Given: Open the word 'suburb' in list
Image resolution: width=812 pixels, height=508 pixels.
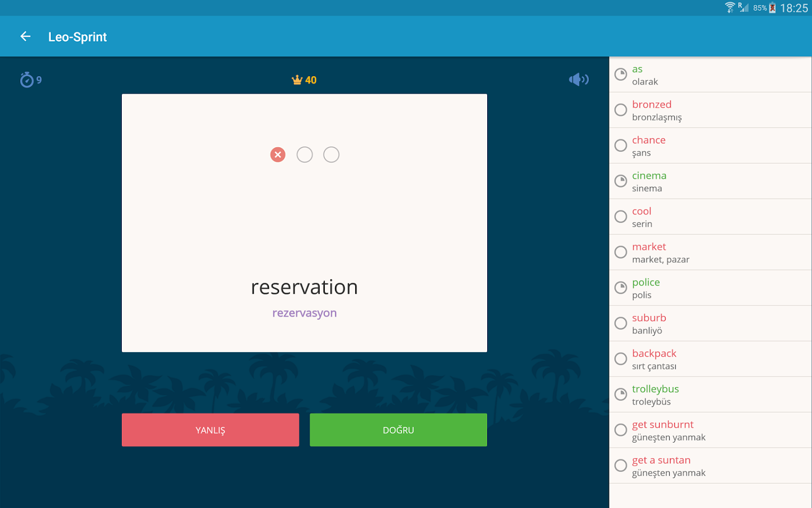Looking at the screenshot, I should click(649, 318).
